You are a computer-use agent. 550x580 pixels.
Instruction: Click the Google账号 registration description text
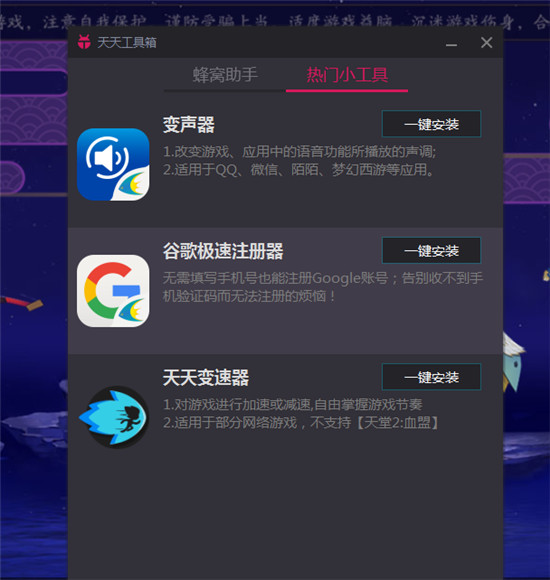pos(323,287)
